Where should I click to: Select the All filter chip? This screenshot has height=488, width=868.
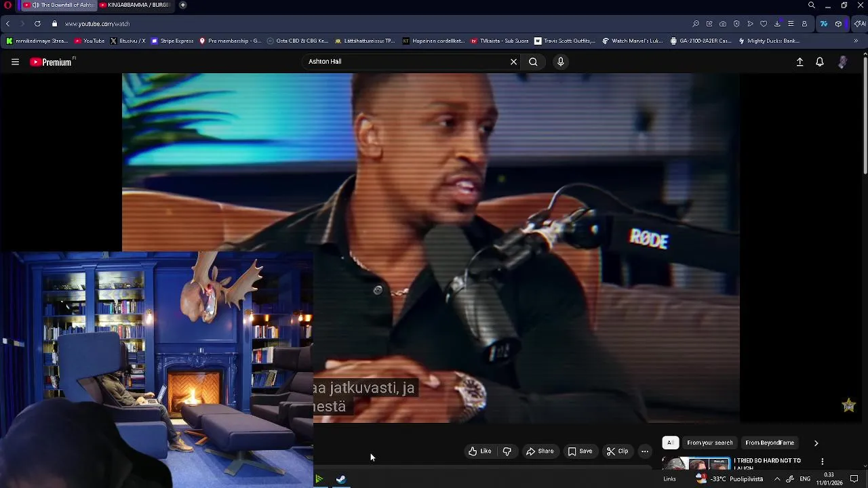[670, 443]
